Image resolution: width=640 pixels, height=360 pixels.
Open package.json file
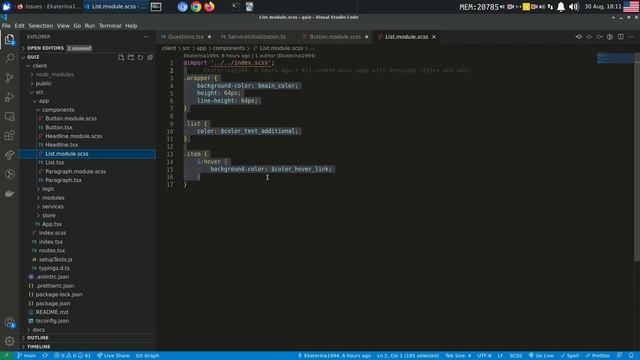click(88, 303)
